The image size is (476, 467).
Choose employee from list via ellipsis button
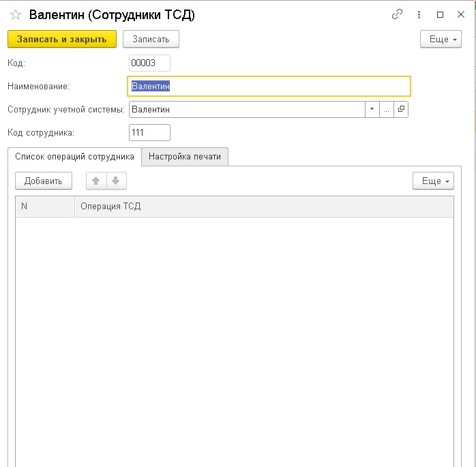tap(387, 109)
